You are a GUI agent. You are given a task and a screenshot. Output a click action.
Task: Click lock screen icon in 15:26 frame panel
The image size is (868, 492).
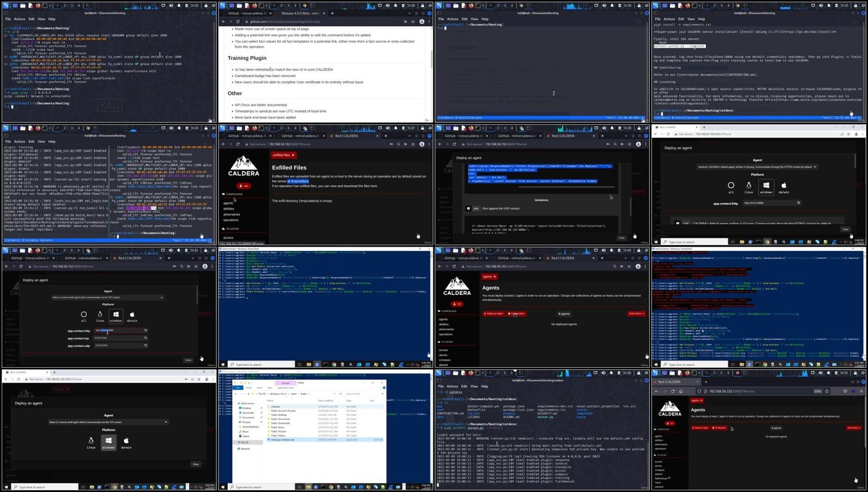[x=206, y=5]
